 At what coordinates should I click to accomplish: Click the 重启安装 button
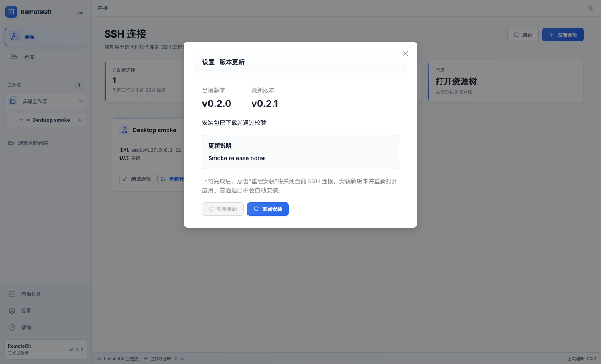click(x=268, y=209)
